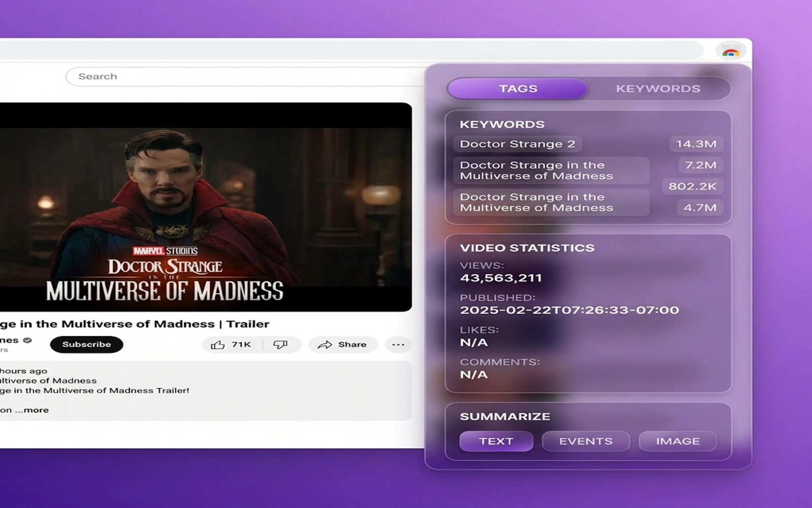Click the PUBLISHED: label
Screen dimensions: 812x508
tap(497, 298)
